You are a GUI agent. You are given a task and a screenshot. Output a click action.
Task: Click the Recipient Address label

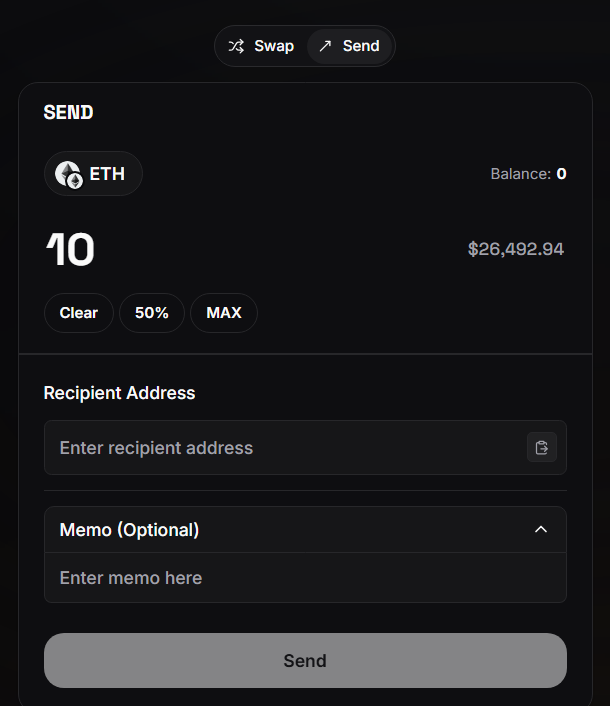(x=119, y=393)
